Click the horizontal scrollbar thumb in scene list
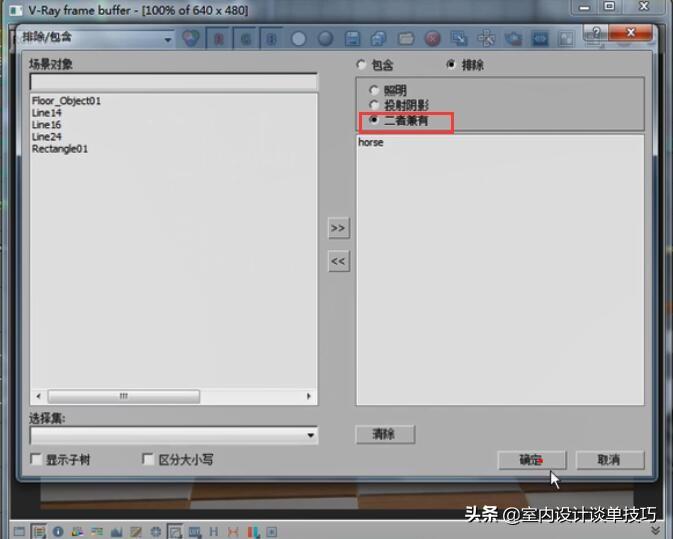This screenshot has height=539, width=673. pos(124,396)
